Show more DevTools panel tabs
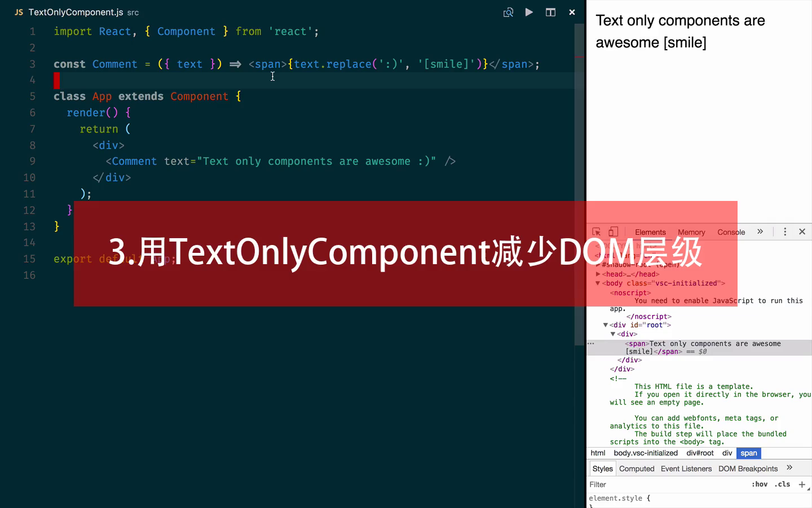Image resolution: width=812 pixels, height=508 pixels. (x=760, y=231)
